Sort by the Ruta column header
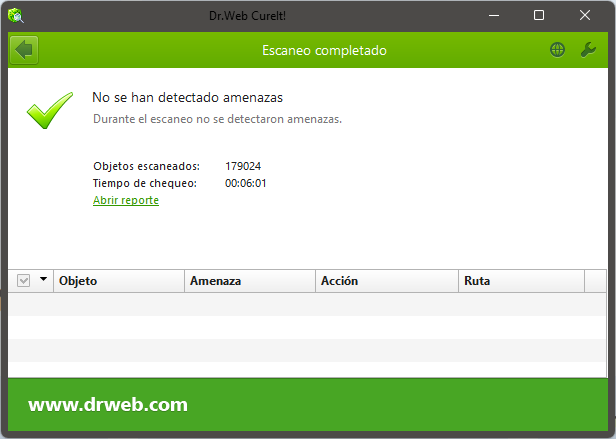This screenshot has width=616, height=439. click(521, 281)
